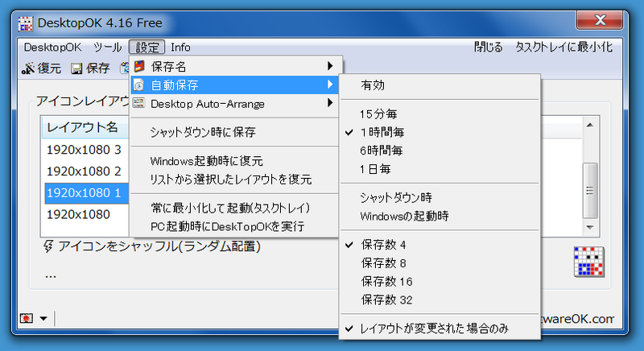
Task: Toggle レイアウトが変更された場合のみ option
Action: pyautogui.click(x=440, y=328)
